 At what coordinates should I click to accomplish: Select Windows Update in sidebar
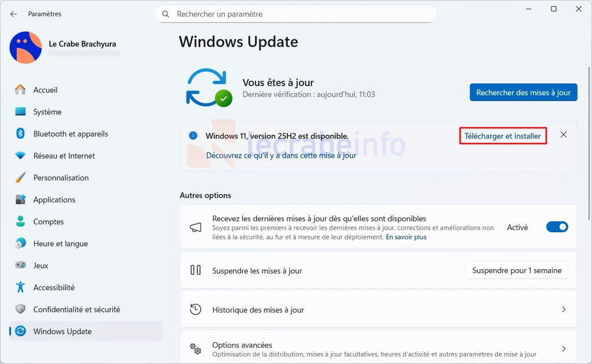[86, 331]
